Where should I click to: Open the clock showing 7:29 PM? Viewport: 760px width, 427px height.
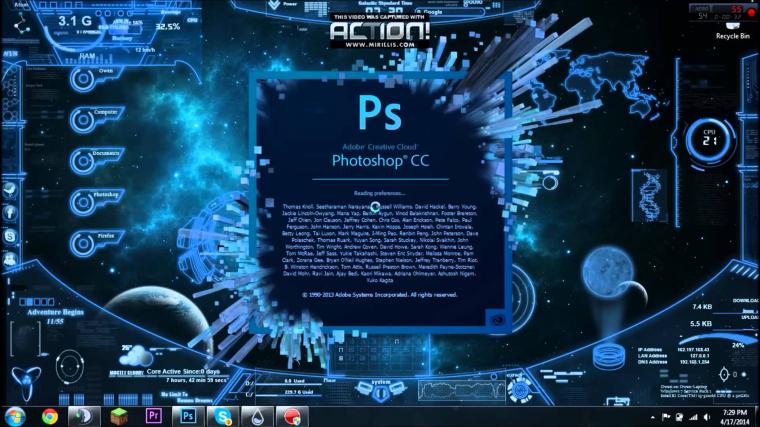coord(735,417)
